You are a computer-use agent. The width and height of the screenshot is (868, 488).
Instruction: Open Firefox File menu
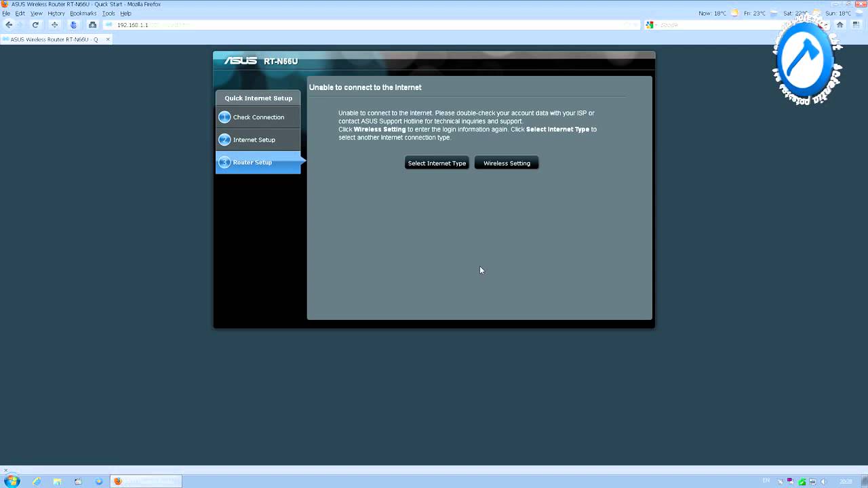click(x=6, y=14)
